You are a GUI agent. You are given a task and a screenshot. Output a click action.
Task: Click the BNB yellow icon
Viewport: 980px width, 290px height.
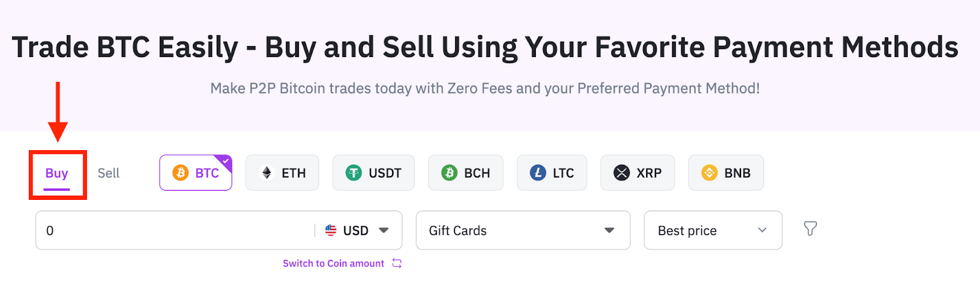(709, 173)
